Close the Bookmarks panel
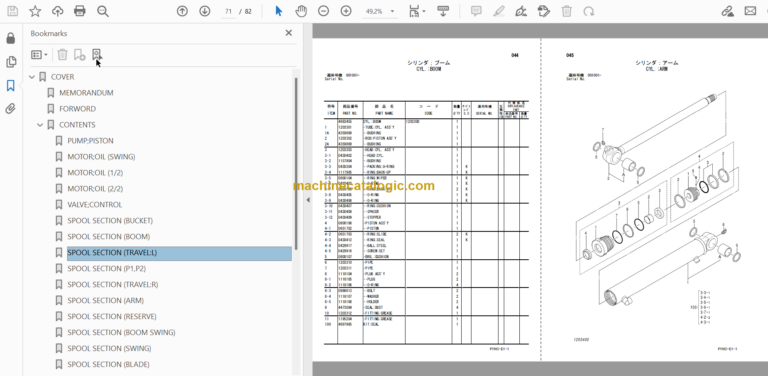 (x=288, y=33)
